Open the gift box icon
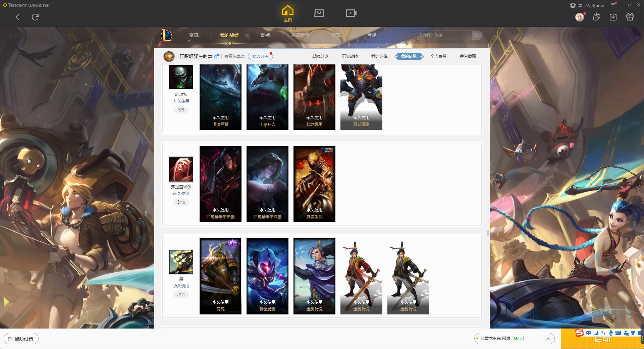 pos(630,17)
